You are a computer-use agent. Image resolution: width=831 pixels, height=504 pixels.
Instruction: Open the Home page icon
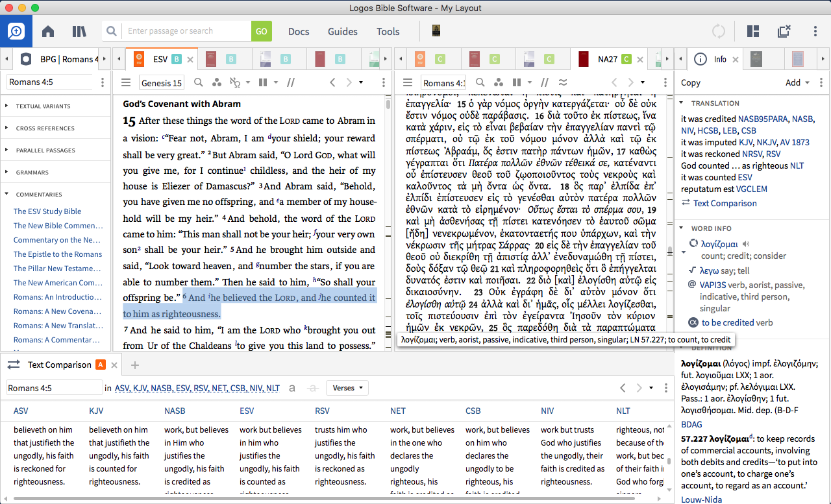48,31
